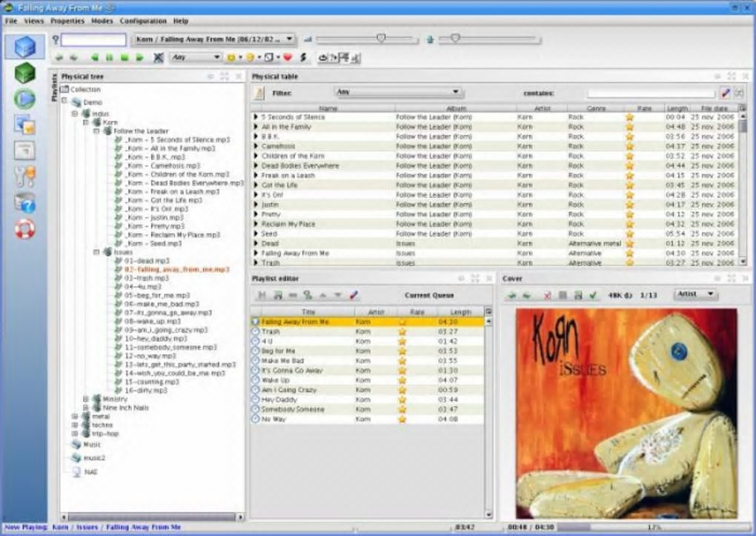The width and height of the screenshot is (756, 536).
Task: Click the red X delete cover icon
Action: click(x=547, y=295)
